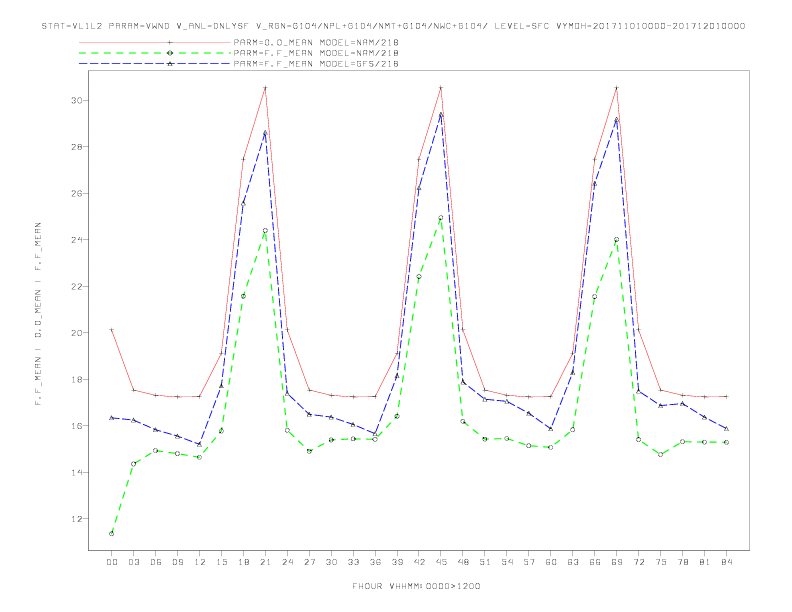
Task: Click the x-axis forecast hour label 54
Action: coord(507,562)
